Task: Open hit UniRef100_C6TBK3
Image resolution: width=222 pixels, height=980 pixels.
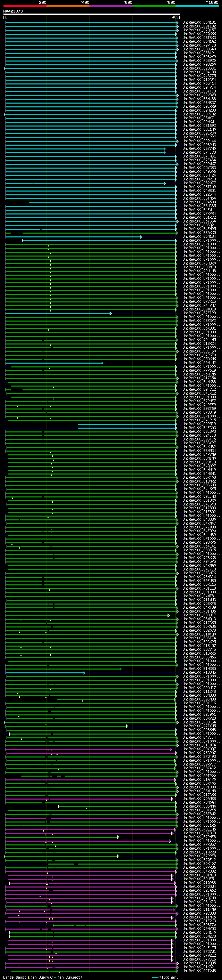Action: [199, 38]
